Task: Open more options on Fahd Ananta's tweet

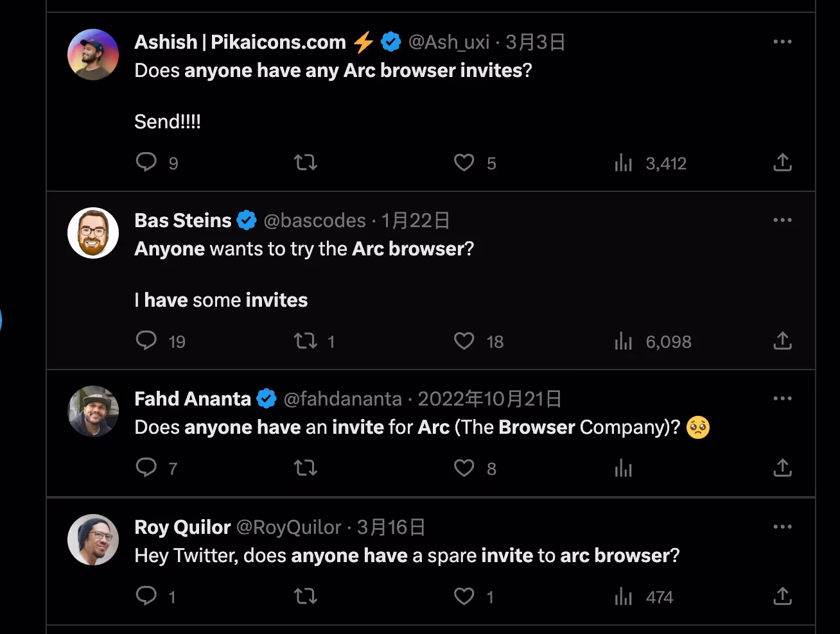Action: (x=782, y=398)
